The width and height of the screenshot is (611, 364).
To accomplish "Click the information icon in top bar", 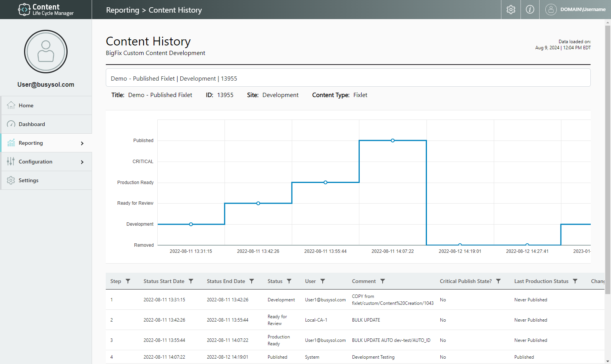I will pos(530,10).
